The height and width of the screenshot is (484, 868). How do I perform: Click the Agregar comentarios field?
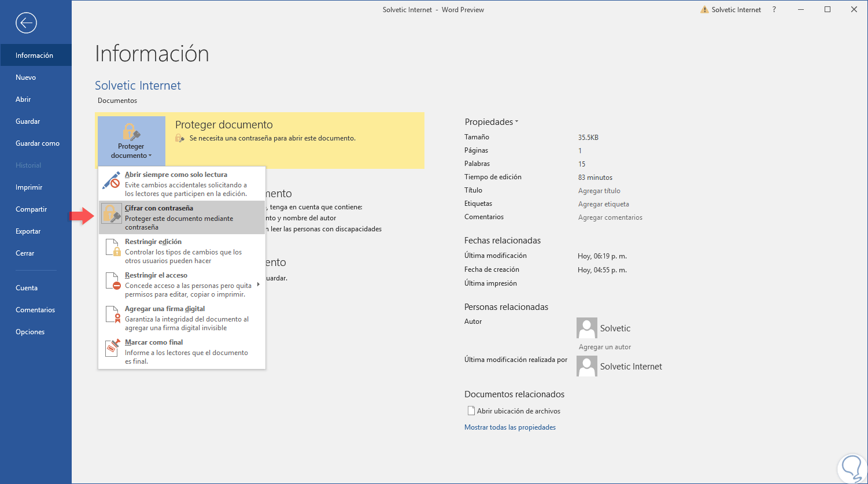click(610, 217)
